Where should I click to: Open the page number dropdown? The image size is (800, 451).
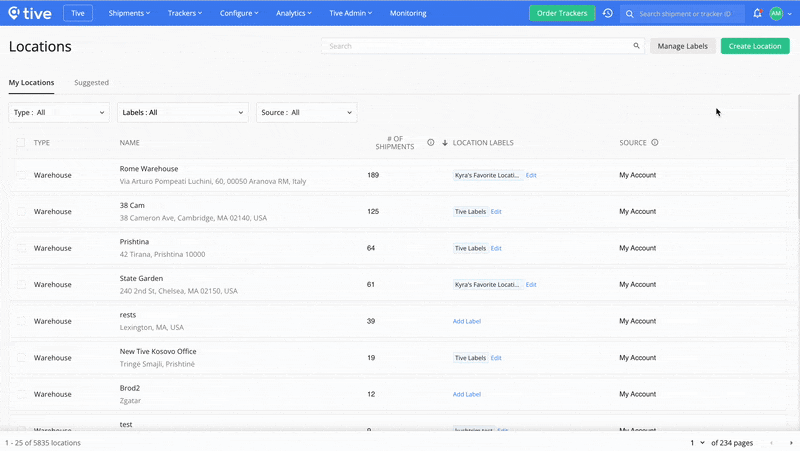pos(697,443)
